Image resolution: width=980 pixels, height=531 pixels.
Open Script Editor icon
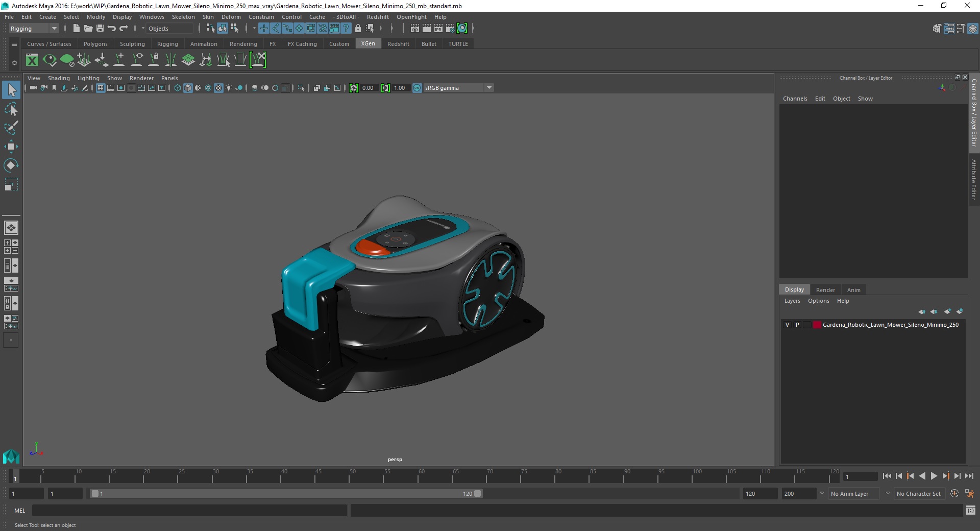(971, 510)
